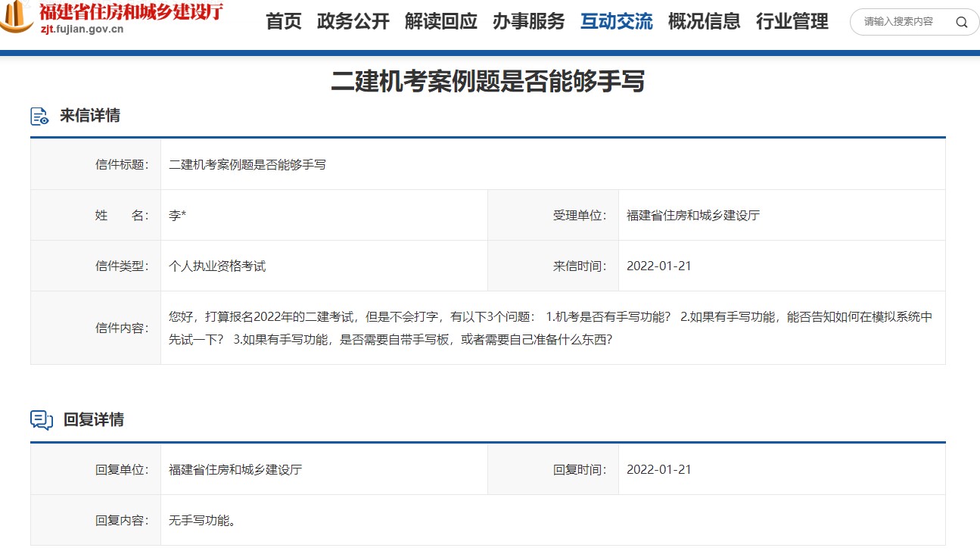Screen dimensions: 980x551
Task: Click the 回复时间 date 2022-01-21
Action: (658, 469)
